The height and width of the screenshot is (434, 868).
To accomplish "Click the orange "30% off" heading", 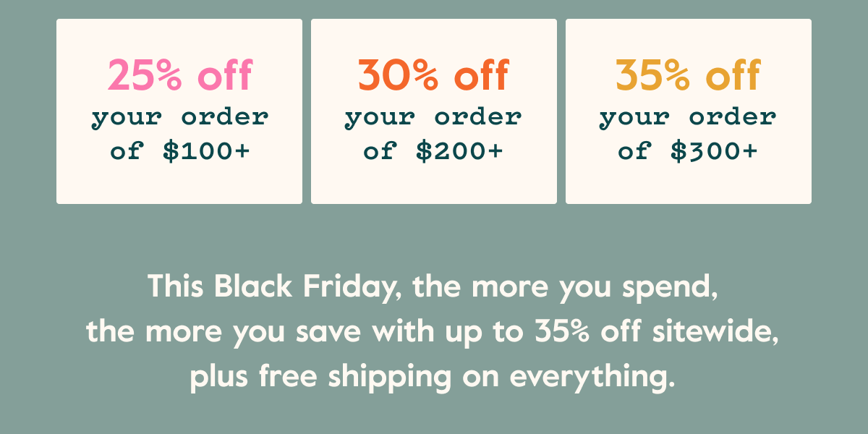I will point(434,75).
